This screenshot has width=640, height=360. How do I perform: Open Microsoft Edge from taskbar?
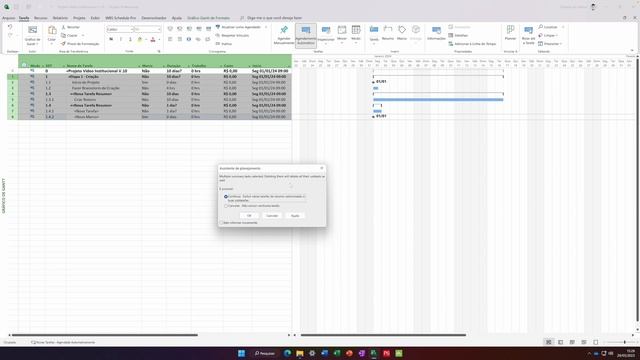287,353
